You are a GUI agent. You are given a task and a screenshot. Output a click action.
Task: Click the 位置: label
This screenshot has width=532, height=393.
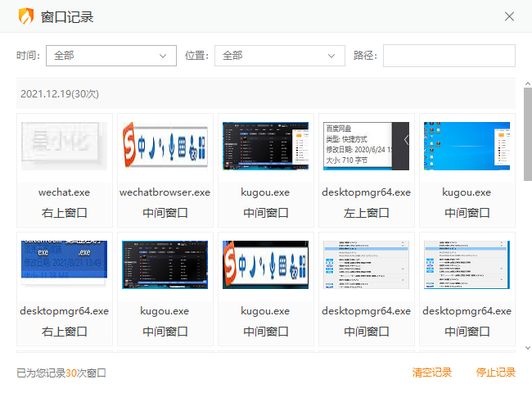tap(196, 56)
